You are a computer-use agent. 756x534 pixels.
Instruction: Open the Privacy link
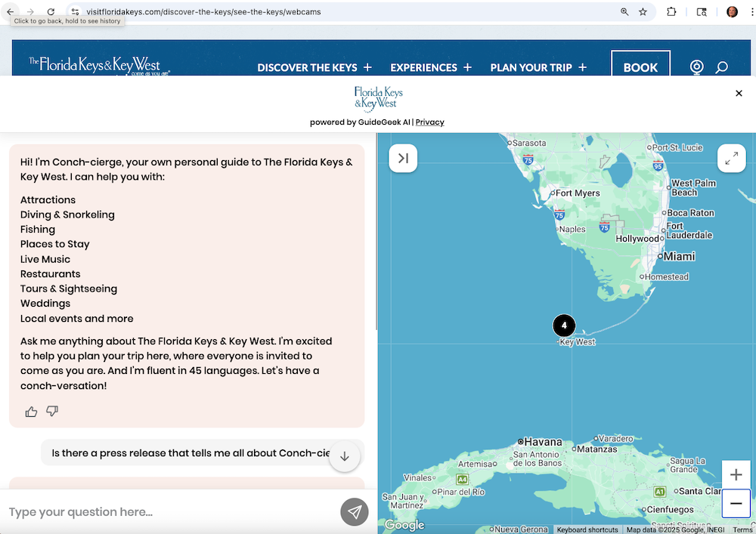(429, 122)
